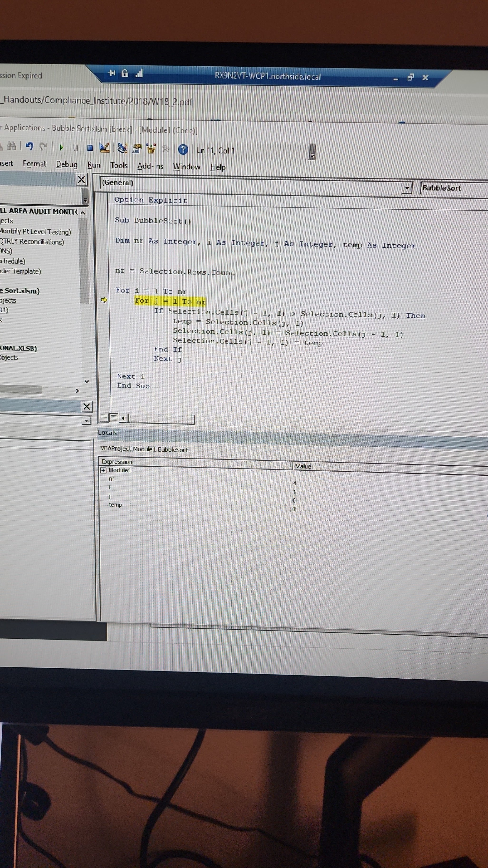Toggle Design Mode ruler icon
The image size is (488, 868).
(x=105, y=148)
